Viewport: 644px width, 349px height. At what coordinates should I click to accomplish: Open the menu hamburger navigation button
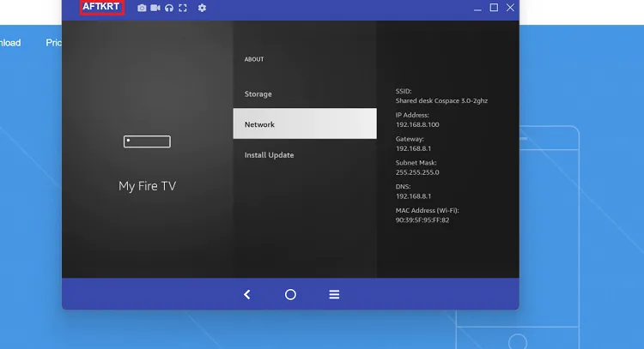[x=334, y=294]
